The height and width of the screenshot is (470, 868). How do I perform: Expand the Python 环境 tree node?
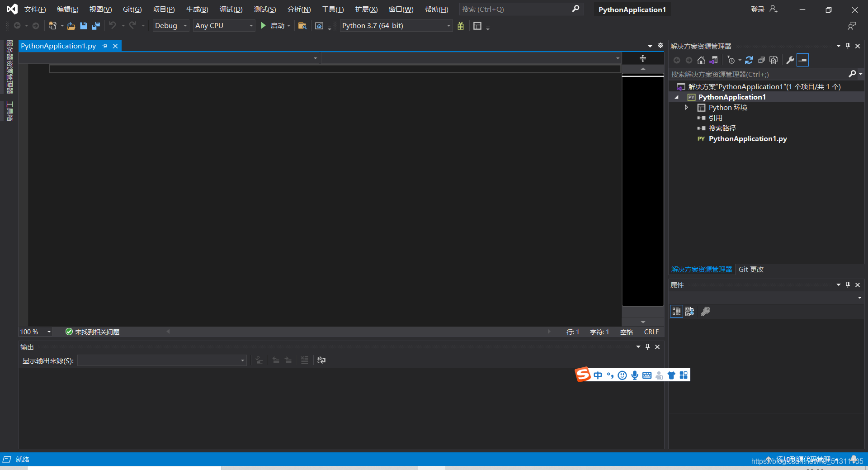click(x=686, y=108)
